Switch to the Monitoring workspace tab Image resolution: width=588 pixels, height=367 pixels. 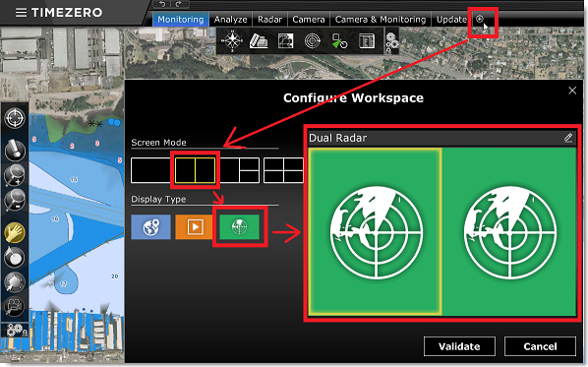180,20
